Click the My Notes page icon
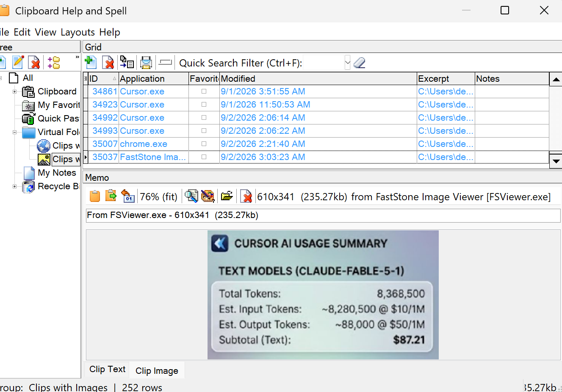Screen dimensions: 562x392 click(29, 173)
